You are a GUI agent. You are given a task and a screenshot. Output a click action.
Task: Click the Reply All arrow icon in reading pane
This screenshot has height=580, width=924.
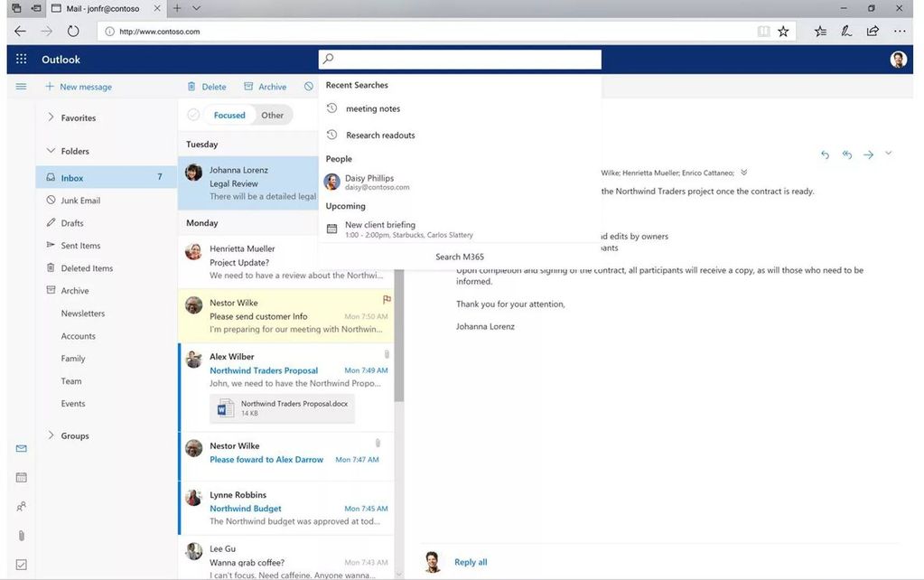click(846, 154)
